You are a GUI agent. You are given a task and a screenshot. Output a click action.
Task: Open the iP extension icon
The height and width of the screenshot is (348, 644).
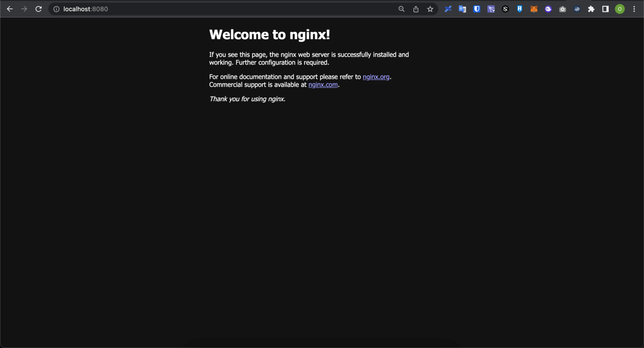(x=577, y=9)
